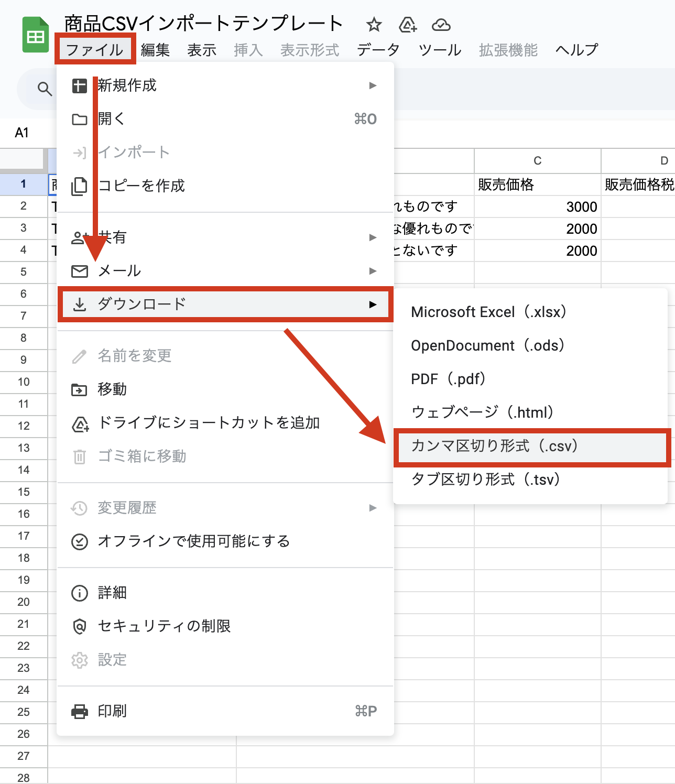The image size is (675, 784).
Task: Expand the メール submenu arrow
Action: point(373,271)
